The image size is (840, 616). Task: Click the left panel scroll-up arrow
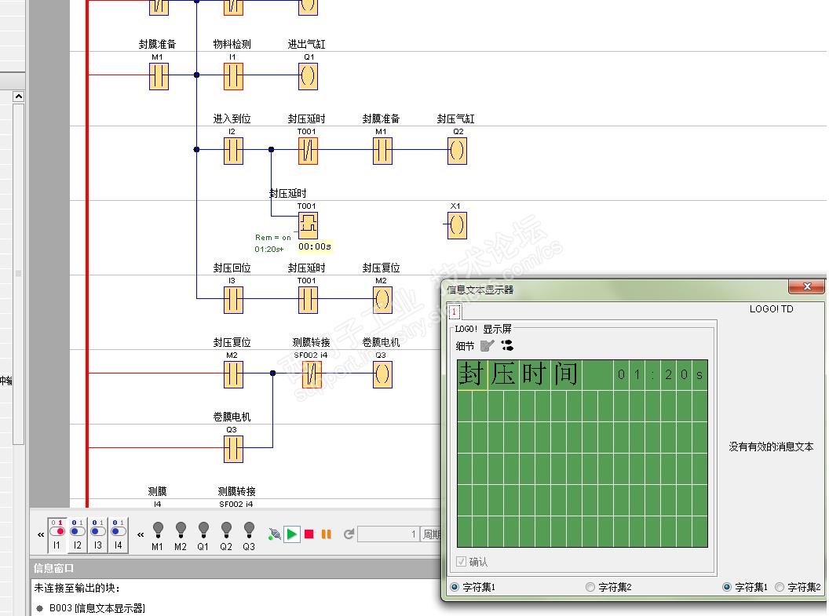pyautogui.click(x=18, y=97)
